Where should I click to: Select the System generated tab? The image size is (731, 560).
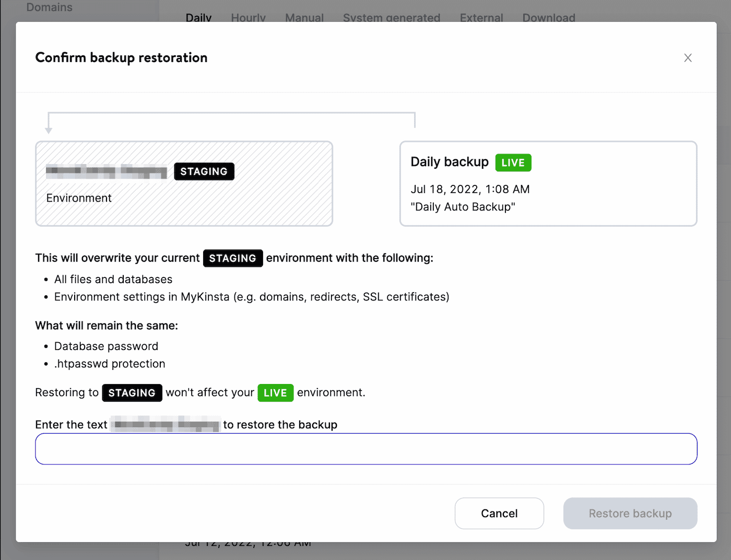pyautogui.click(x=391, y=17)
